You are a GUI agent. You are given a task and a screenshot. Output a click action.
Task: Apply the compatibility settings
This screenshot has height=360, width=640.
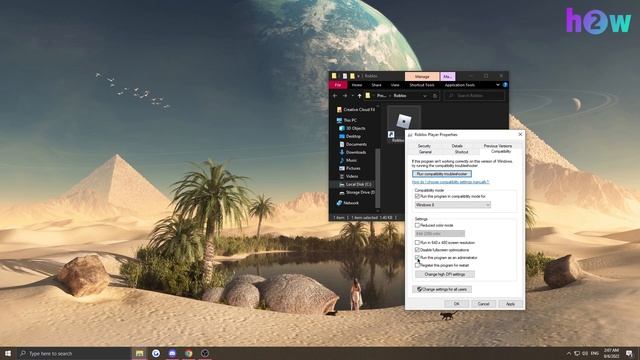pos(510,304)
